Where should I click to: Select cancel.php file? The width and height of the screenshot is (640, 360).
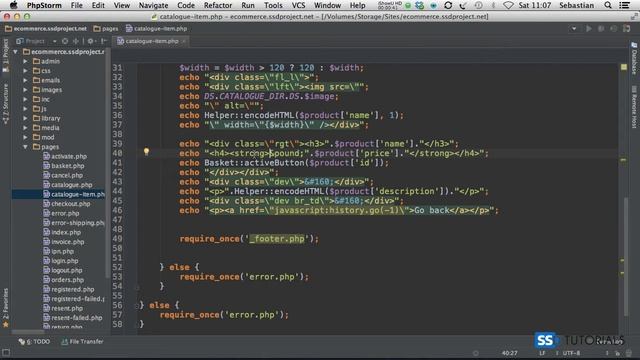click(x=62, y=175)
